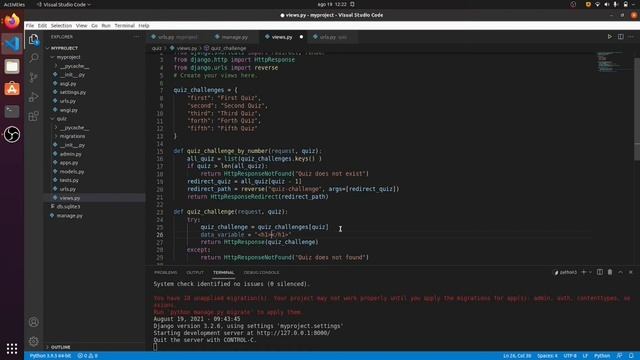Change the LF end-of-line setting

click(x=585, y=356)
